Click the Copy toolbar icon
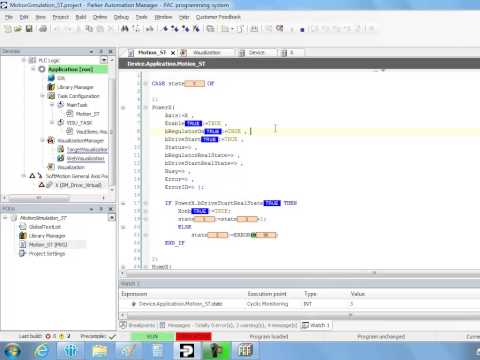 pyautogui.click(x=89, y=29)
